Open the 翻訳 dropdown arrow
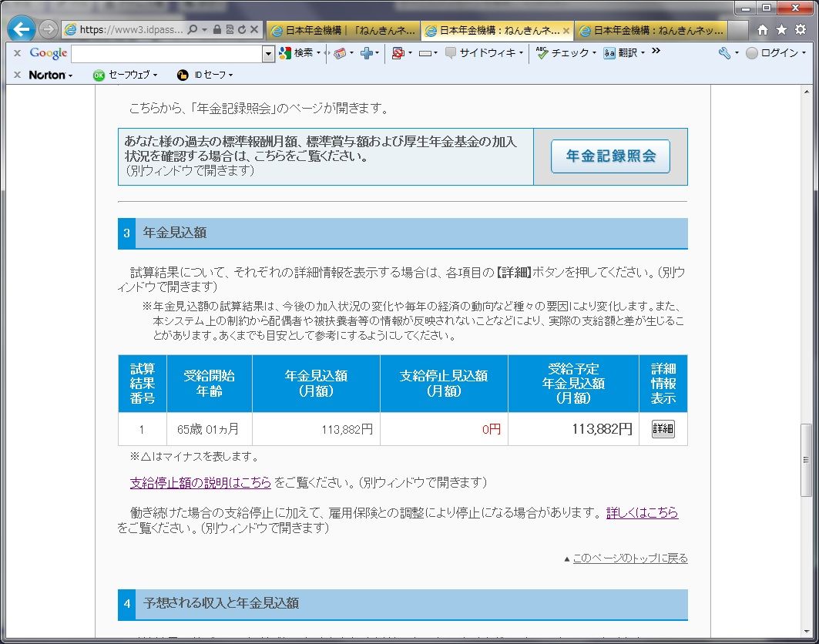The width and height of the screenshot is (819, 644). pyautogui.click(x=643, y=52)
